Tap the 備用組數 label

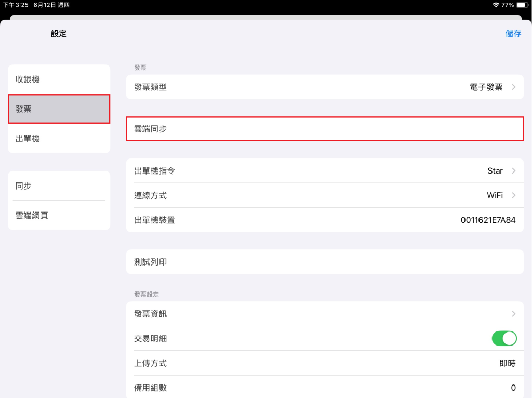[x=150, y=388]
